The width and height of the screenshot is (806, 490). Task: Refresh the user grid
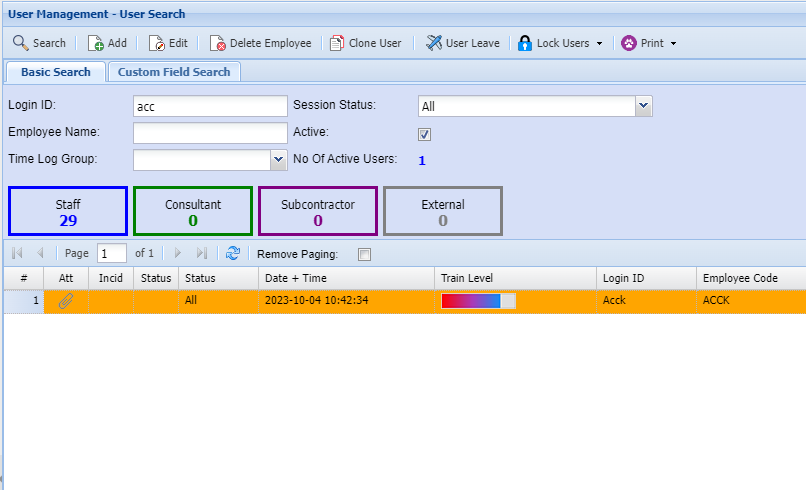(x=233, y=253)
